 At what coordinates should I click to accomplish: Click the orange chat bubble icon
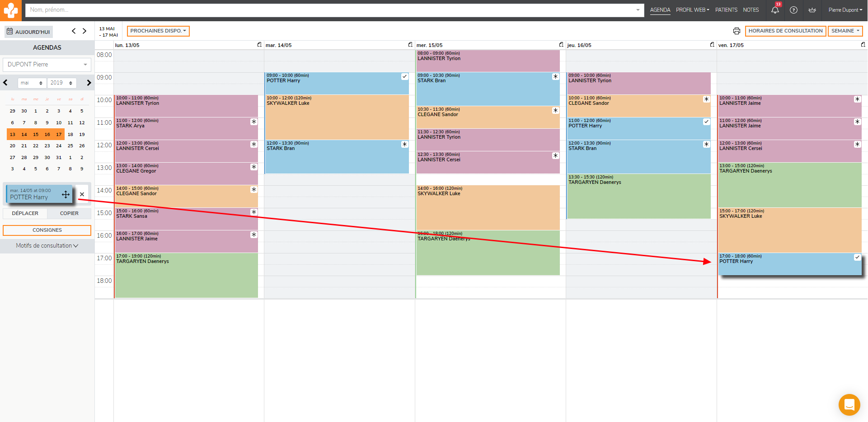(x=849, y=404)
